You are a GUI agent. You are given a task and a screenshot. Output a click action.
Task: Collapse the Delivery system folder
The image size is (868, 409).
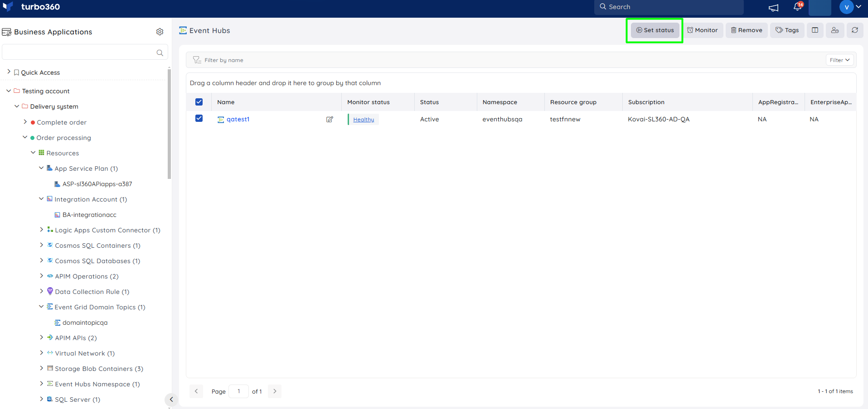17,106
